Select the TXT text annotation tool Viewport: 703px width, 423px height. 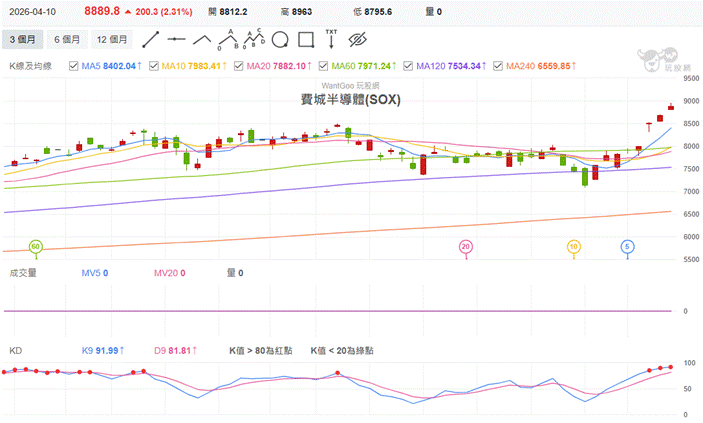[331, 40]
